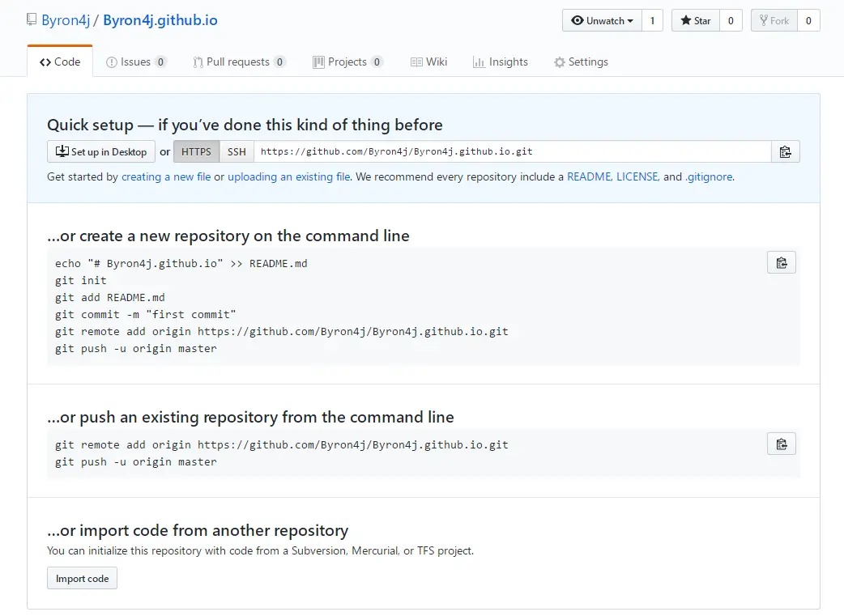Copy the create new repository commands
844x616 pixels.
[782, 262]
